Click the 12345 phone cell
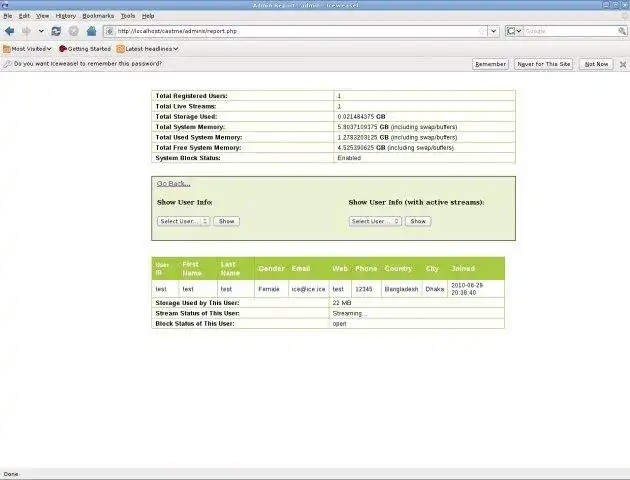Screen dimensions: 630x480 tap(364, 289)
